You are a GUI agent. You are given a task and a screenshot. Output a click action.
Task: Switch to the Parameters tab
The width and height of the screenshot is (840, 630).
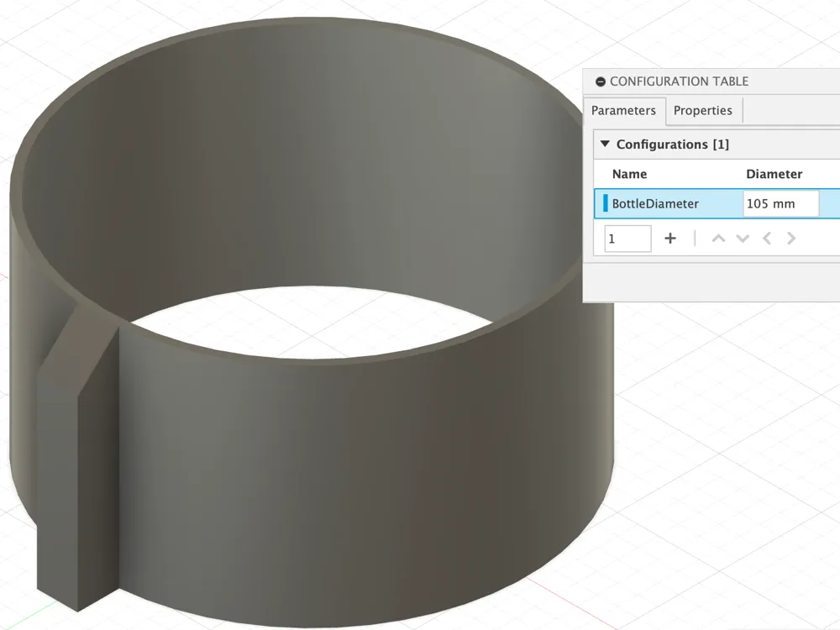(623, 110)
